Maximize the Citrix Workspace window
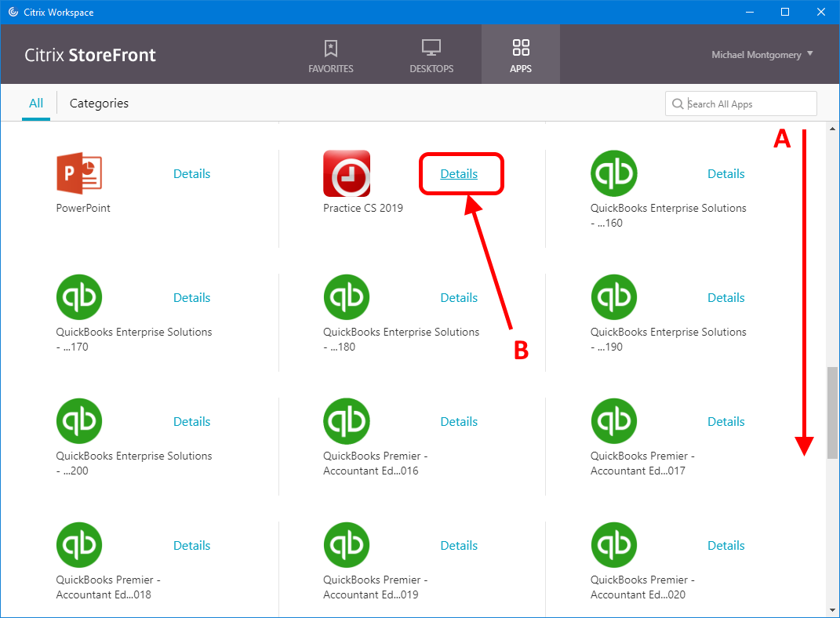The image size is (840, 618). [x=785, y=12]
